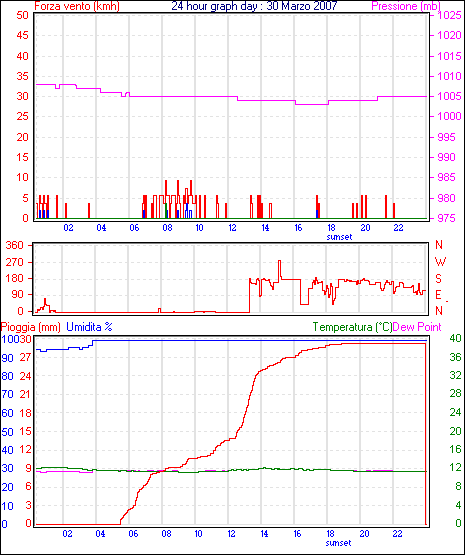466x556 pixels.
Task: Click the 1025 pressure scale value
Action: pos(449,15)
